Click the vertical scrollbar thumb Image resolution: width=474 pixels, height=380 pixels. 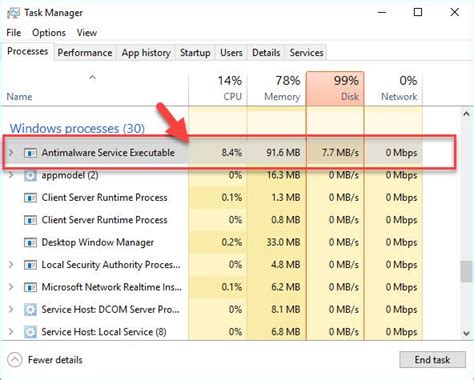466,272
